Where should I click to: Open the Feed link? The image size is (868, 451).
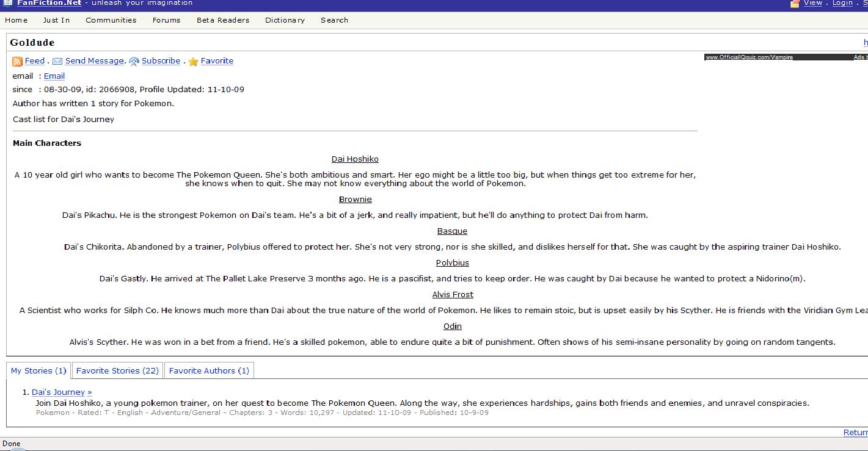point(34,61)
